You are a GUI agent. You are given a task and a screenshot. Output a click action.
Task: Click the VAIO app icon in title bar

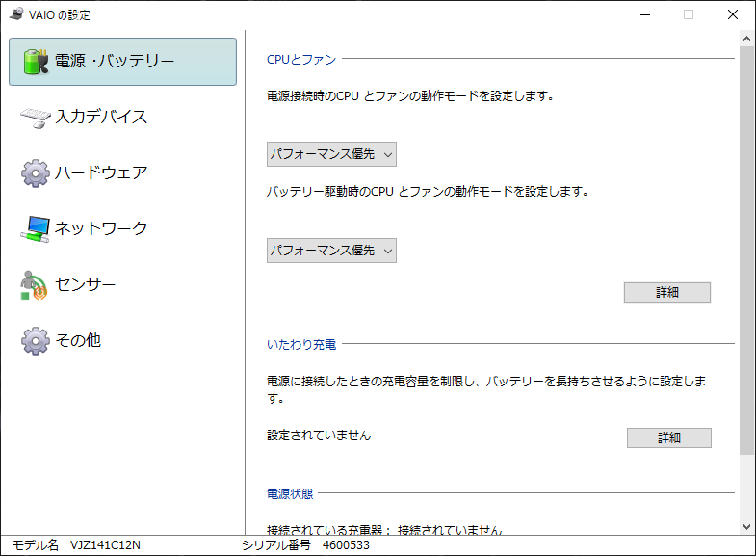pyautogui.click(x=16, y=14)
